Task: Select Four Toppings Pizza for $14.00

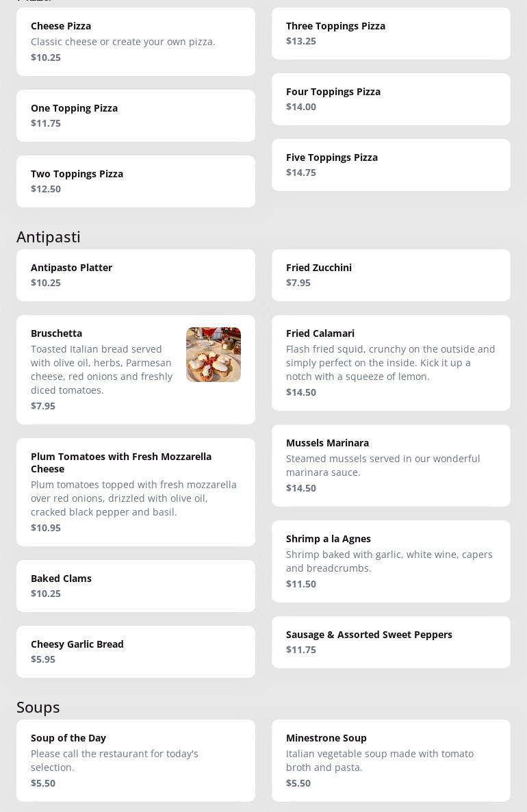Action: [x=391, y=99]
